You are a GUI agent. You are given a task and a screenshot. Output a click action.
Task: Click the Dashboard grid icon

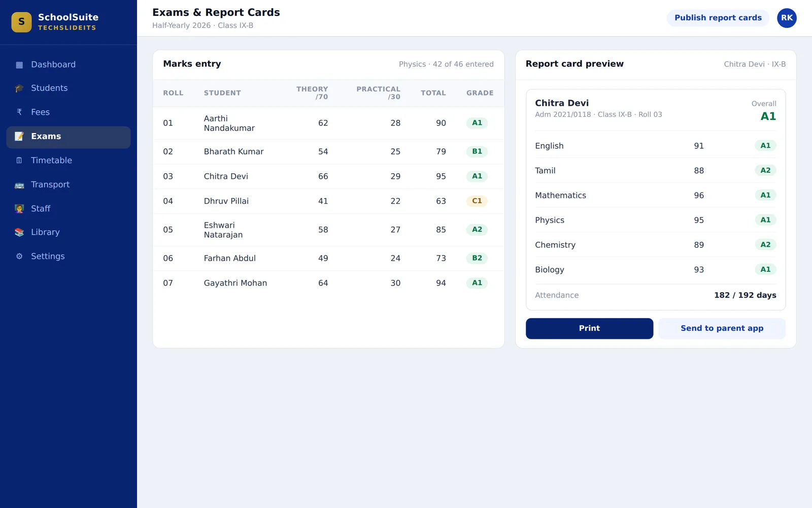point(19,65)
